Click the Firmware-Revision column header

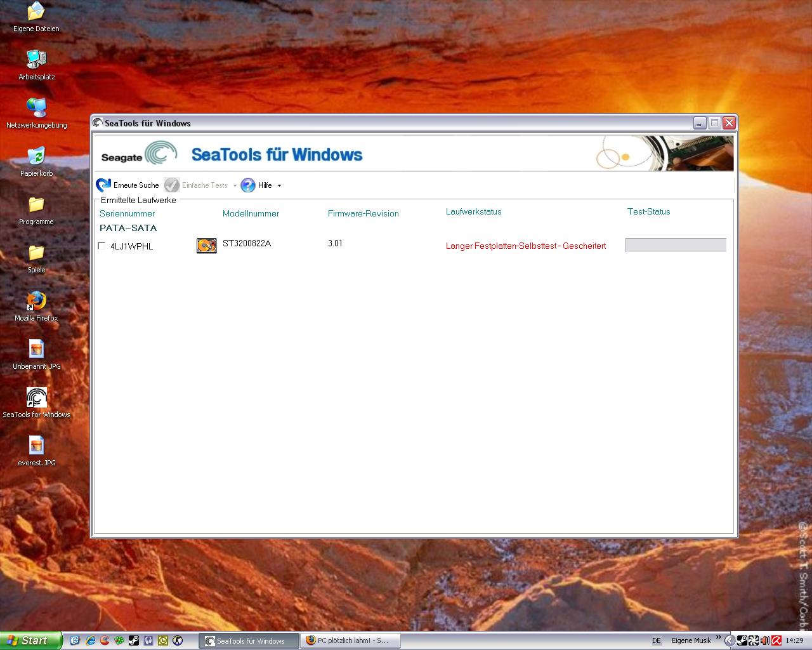click(363, 213)
